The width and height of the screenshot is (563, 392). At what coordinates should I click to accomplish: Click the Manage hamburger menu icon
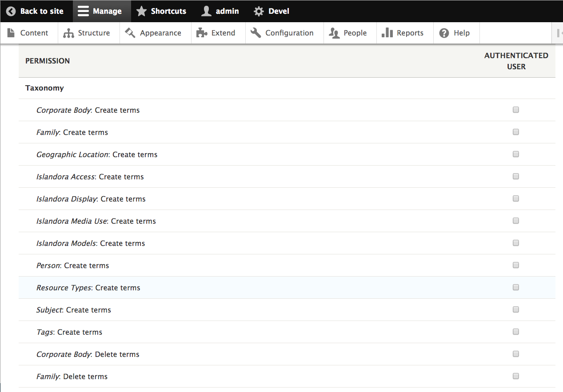click(83, 11)
